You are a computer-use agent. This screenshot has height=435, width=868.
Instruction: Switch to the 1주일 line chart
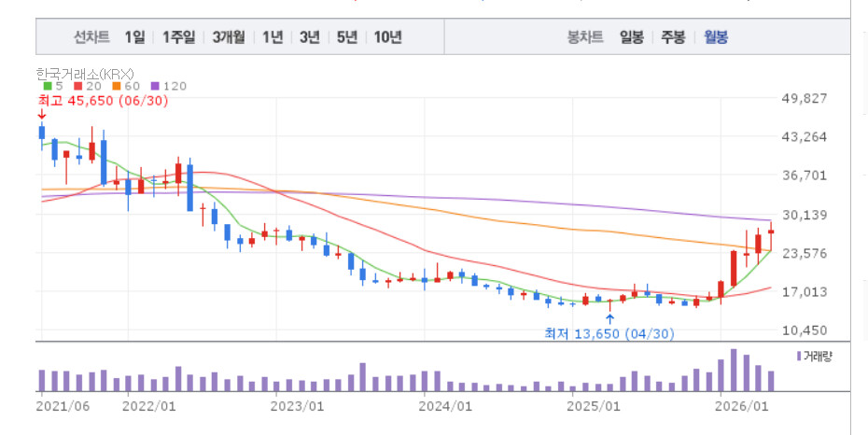(x=179, y=37)
